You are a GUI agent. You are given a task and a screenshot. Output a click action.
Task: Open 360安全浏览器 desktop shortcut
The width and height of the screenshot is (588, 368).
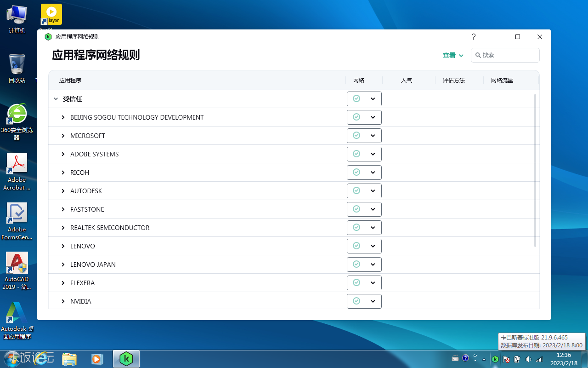tap(17, 122)
